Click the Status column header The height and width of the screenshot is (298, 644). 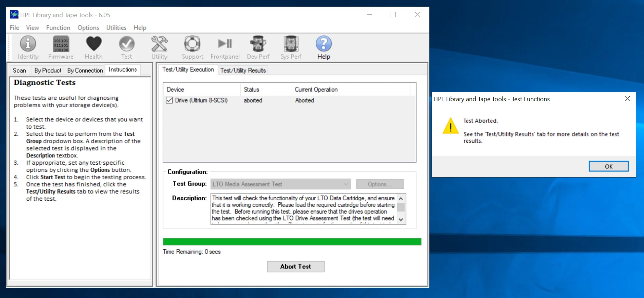266,90
